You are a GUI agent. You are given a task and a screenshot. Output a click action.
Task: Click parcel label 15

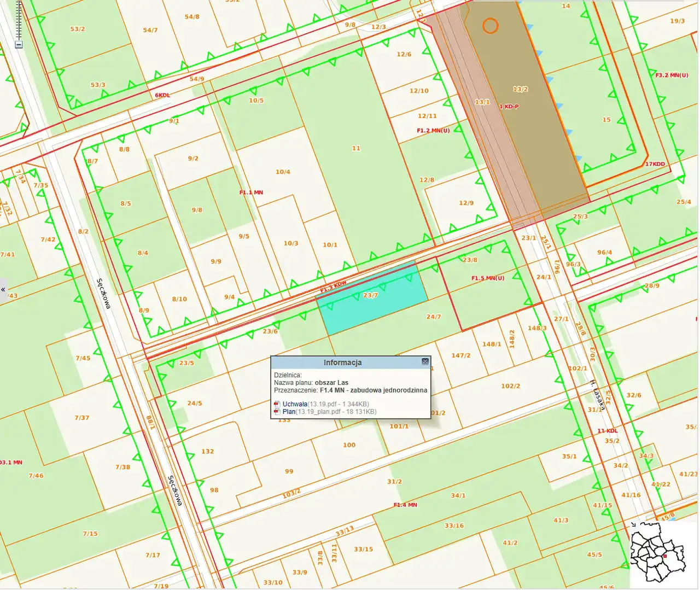click(x=606, y=120)
